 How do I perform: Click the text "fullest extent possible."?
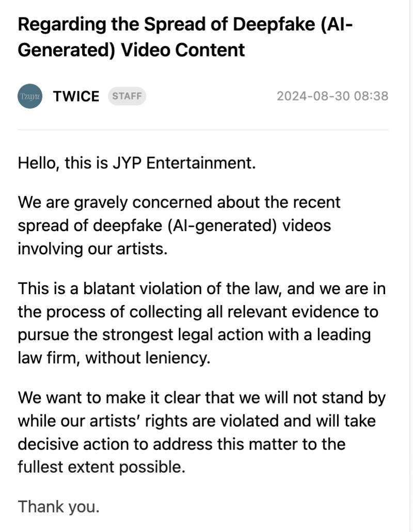[101, 466]
